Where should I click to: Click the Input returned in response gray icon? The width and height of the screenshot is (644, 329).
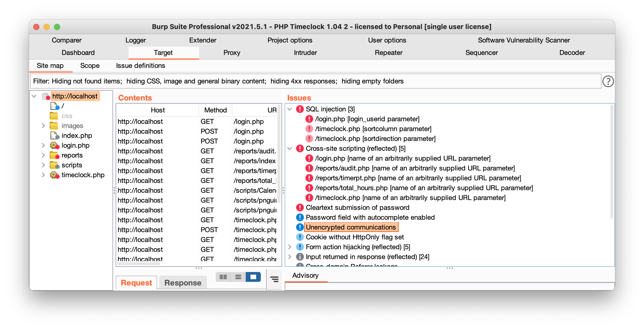tap(300, 257)
